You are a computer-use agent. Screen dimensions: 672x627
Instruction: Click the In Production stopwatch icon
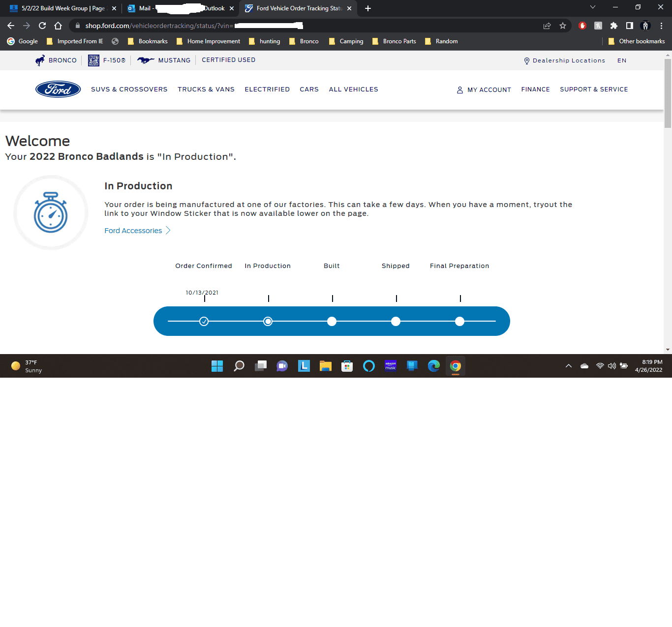tap(51, 212)
